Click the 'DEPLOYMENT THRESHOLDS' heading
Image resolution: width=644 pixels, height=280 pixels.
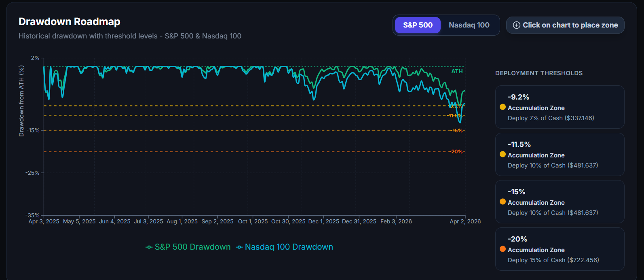(539, 73)
